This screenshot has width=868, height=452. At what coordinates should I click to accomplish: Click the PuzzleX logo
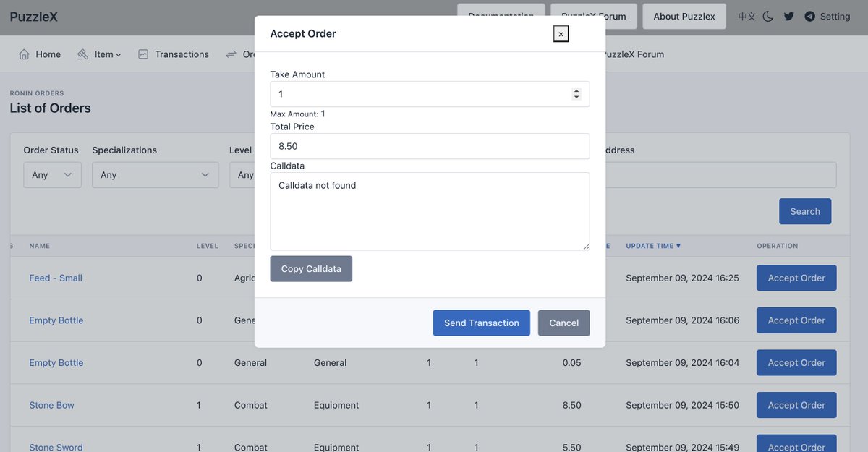[34, 16]
